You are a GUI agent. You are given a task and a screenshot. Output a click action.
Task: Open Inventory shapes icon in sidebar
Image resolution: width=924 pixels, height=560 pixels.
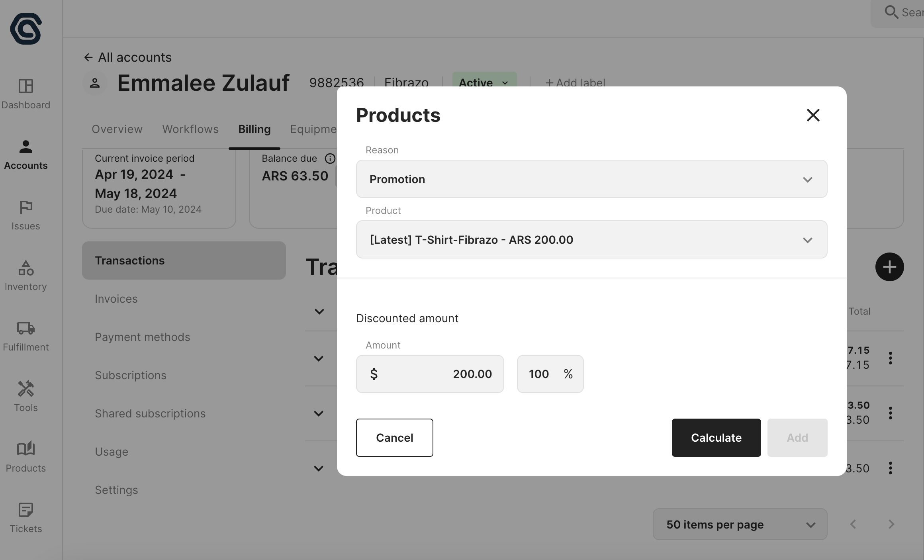[26, 268]
